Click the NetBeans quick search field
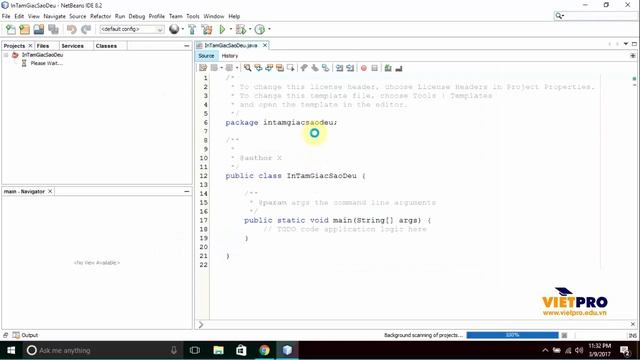This screenshot has height=360, width=640. point(595,16)
